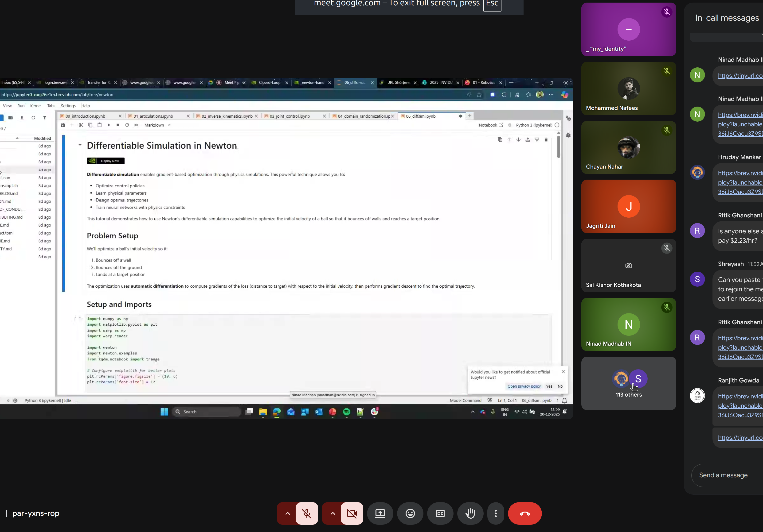Expand video settings chevron beside camera
The width and height of the screenshot is (763, 532).
332,513
